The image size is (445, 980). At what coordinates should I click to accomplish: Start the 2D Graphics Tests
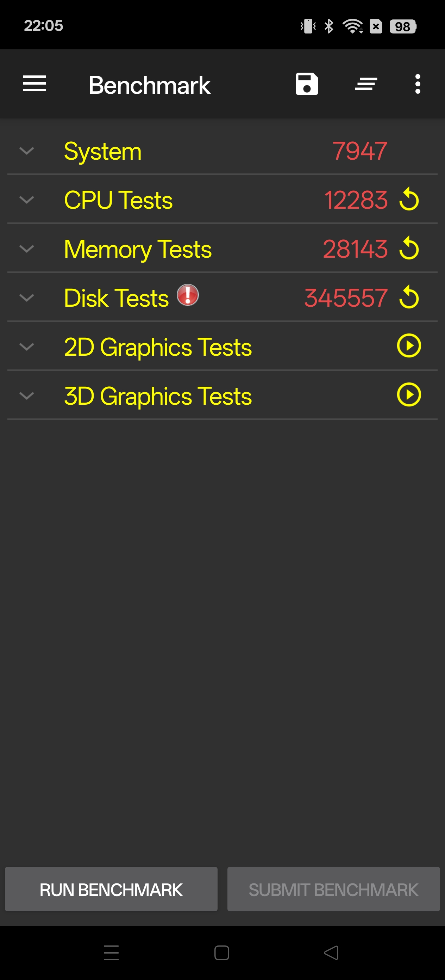[x=409, y=346]
